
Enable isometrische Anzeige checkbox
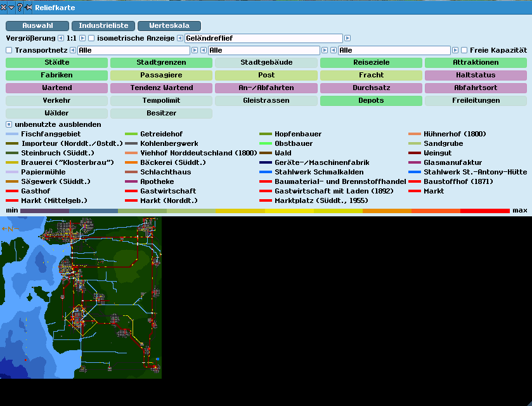tap(91, 38)
